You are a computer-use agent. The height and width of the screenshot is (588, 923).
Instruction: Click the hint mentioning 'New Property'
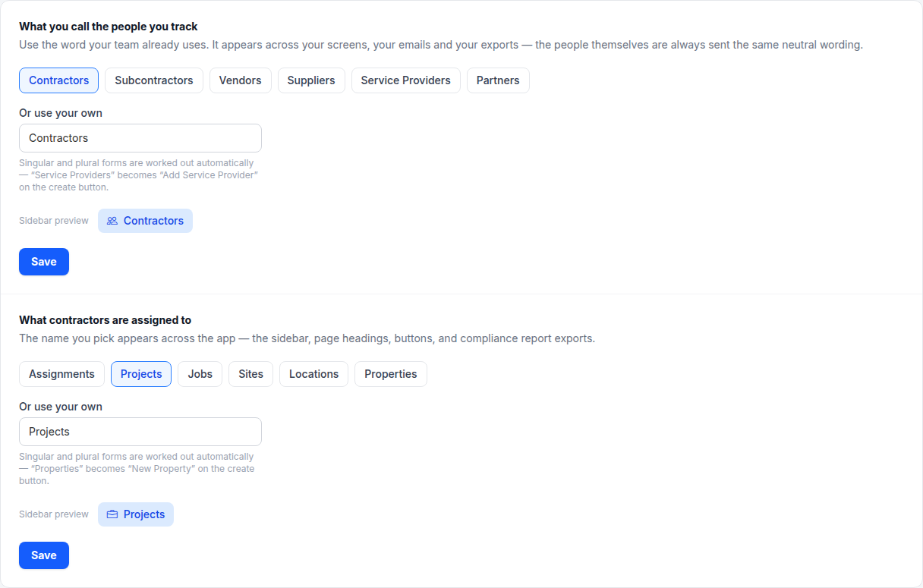[137, 469]
